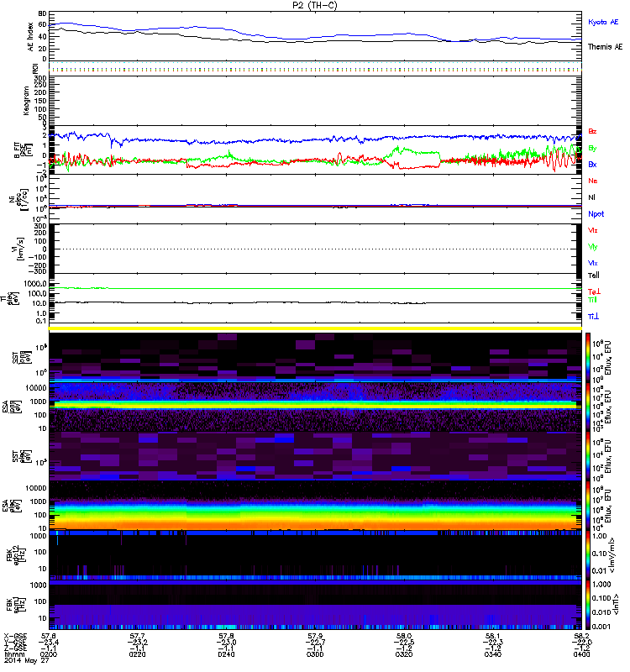Viewport: 630px width, 672px height.
Task: Click the Y-GSE value "-23.2"
Action: (x=137, y=642)
